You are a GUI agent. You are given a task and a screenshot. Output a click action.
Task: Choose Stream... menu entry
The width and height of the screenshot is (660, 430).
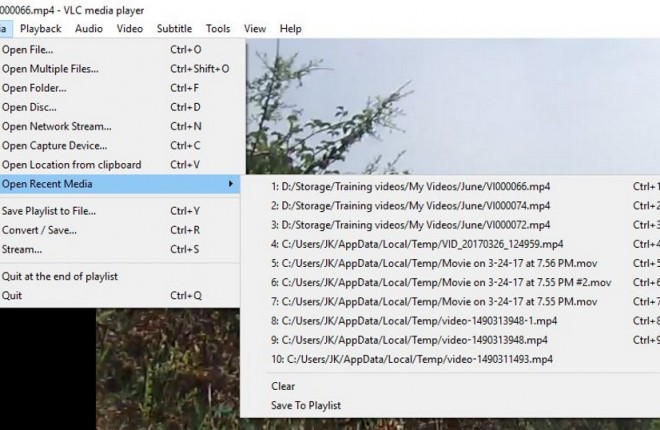[x=120, y=250]
